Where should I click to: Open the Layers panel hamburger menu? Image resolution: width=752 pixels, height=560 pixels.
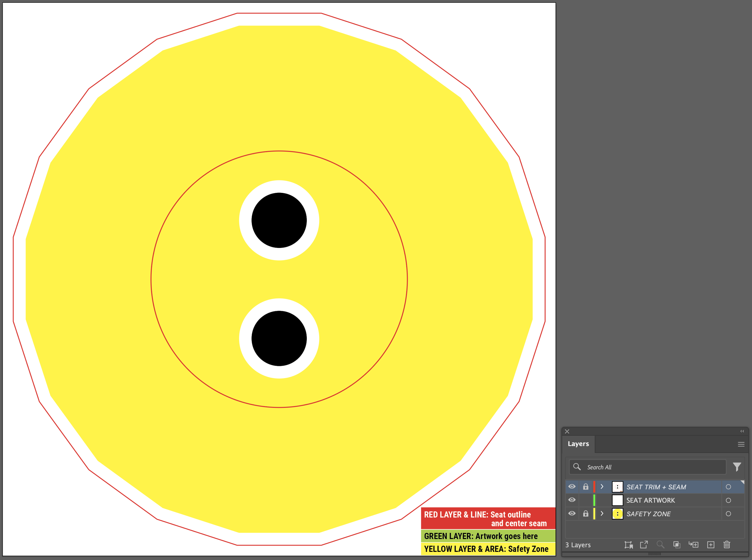click(x=741, y=444)
